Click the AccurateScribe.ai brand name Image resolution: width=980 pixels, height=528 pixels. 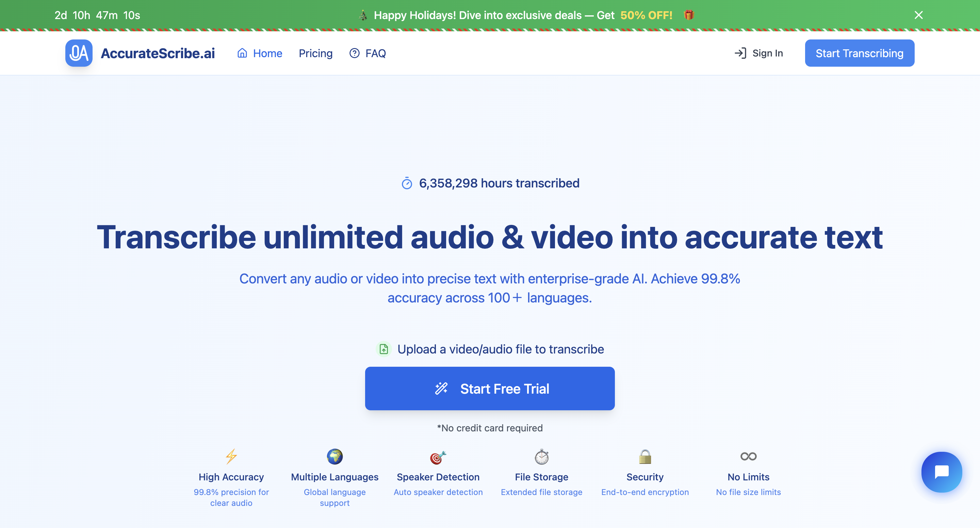(158, 53)
